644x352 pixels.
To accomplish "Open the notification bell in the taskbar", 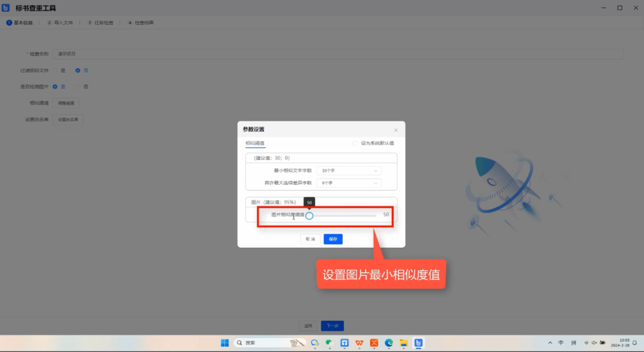I will point(635,343).
